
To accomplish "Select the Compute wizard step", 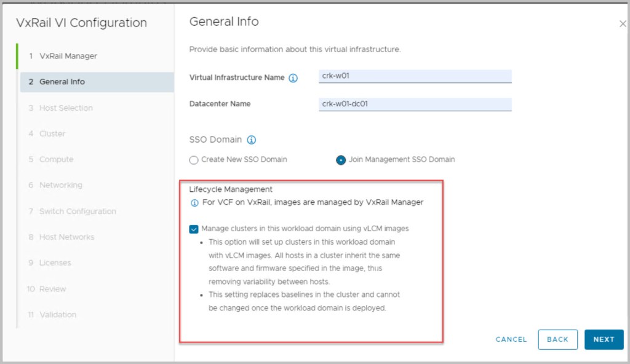I will coord(56,160).
